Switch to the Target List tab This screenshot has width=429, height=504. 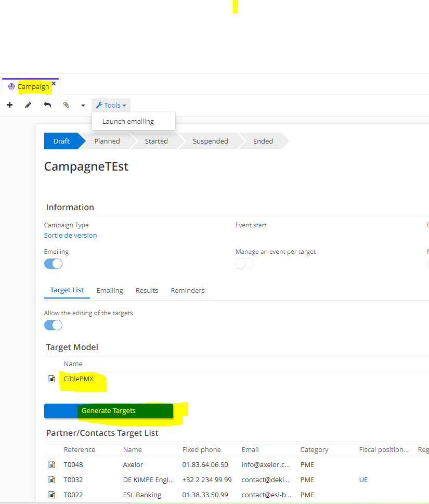point(67,290)
